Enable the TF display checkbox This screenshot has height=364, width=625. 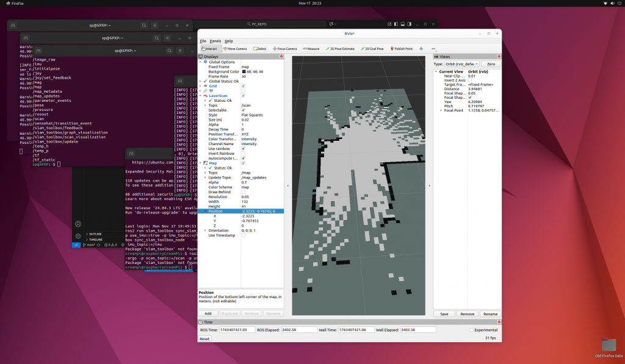(x=243, y=91)
